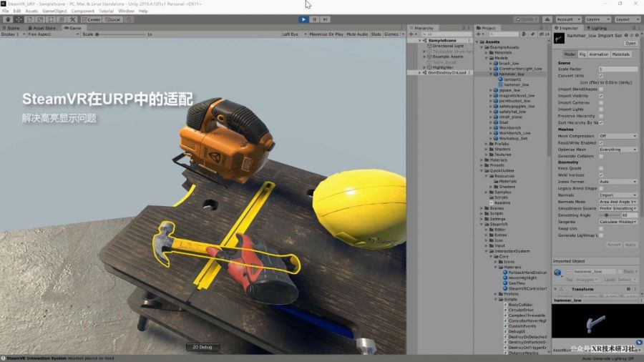The width and height of the screenshot is (644, 362).
Task: Select the Move tool in toolbar
Action: 19,19
